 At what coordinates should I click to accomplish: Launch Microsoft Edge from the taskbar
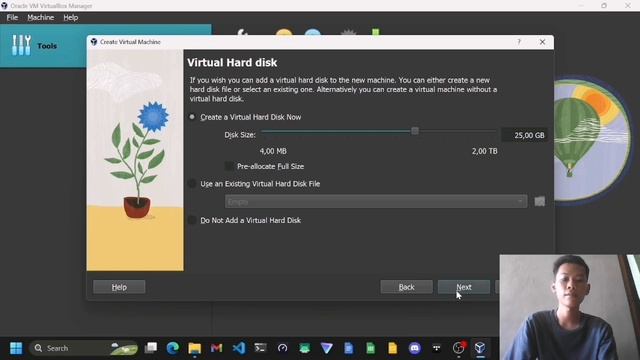click(x=173, y=348)
